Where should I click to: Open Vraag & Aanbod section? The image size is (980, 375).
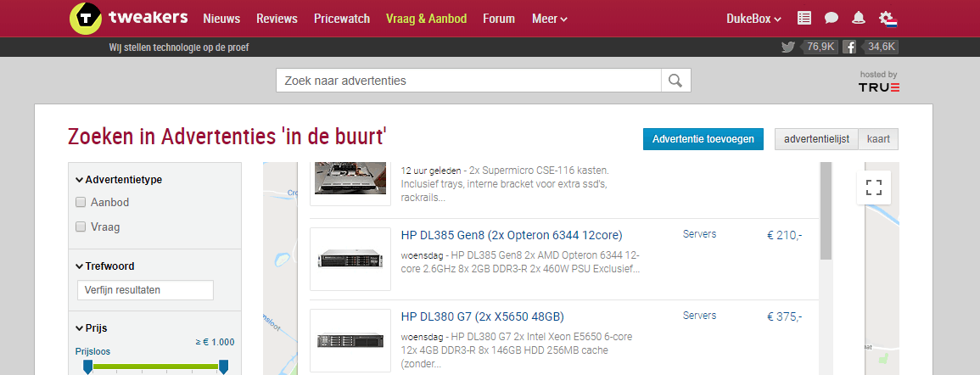426,19
